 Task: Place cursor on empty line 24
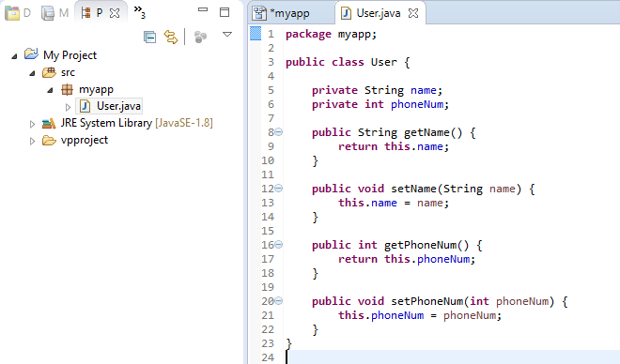(x=453, y=356)
